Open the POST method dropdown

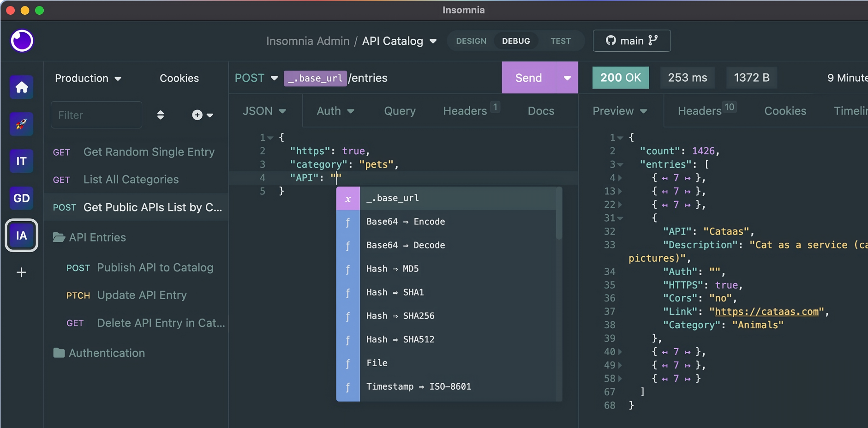[256, 78]
